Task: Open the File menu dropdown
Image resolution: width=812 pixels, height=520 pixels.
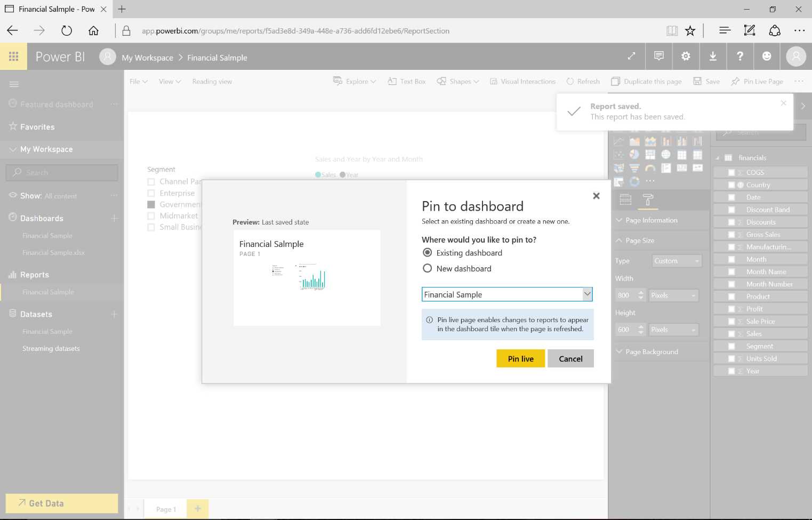Action: tap(139, 81)
